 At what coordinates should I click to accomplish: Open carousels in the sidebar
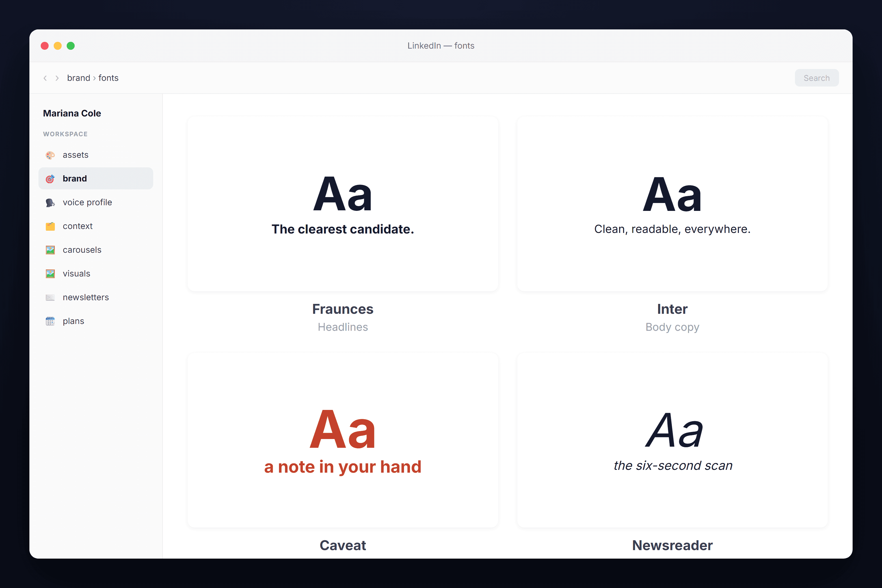tap(96, 250)
